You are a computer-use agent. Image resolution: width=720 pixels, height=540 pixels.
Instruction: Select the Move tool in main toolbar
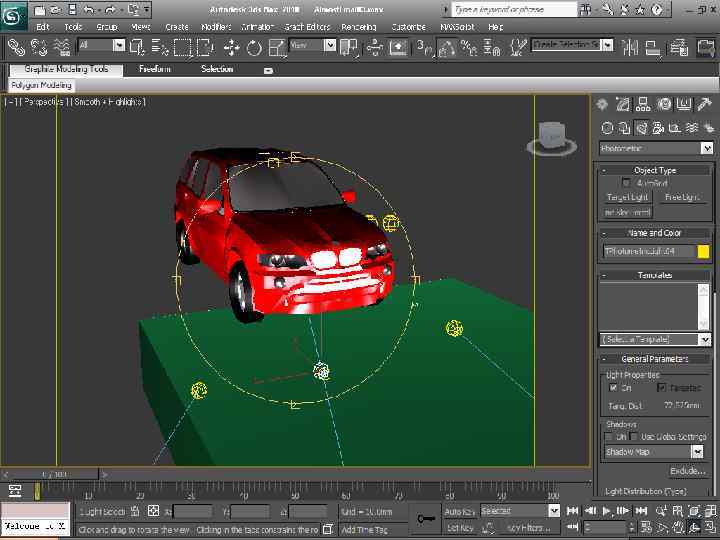(231, 47)
